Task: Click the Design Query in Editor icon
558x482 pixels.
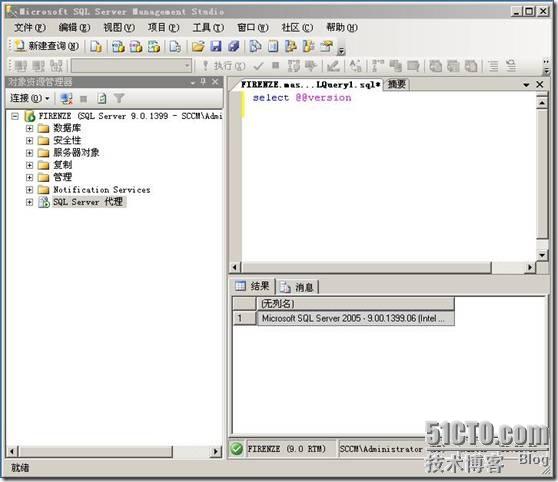Action: point(333,66)
